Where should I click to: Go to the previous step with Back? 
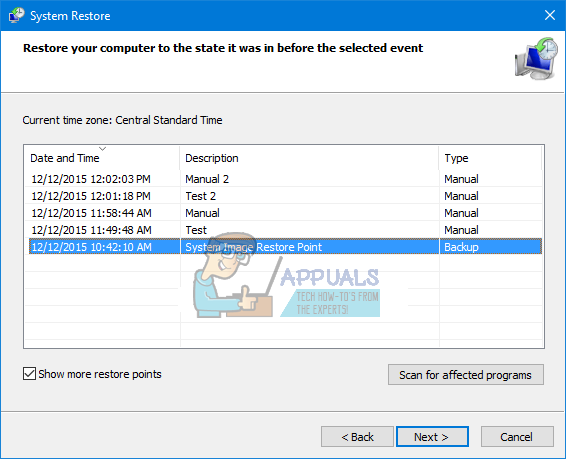click(x=357, y=437)
